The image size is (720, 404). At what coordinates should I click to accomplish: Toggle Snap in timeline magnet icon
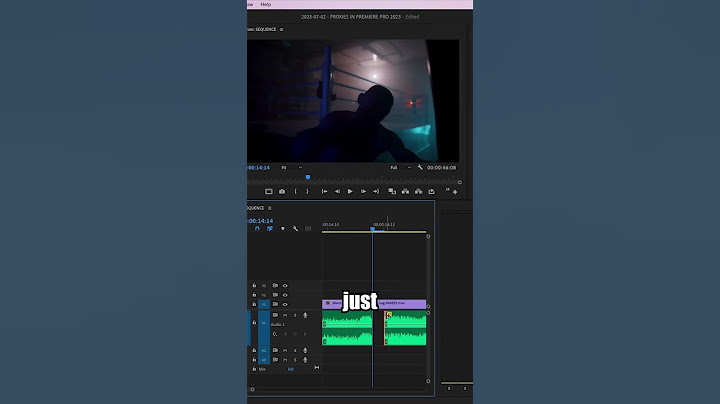(257, 229)
